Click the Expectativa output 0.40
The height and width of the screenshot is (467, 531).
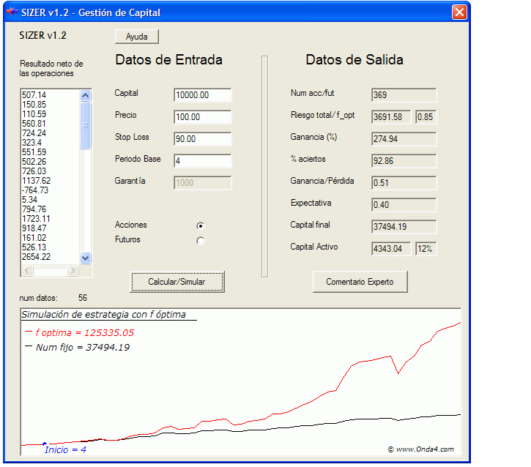[x=404, y=205]
